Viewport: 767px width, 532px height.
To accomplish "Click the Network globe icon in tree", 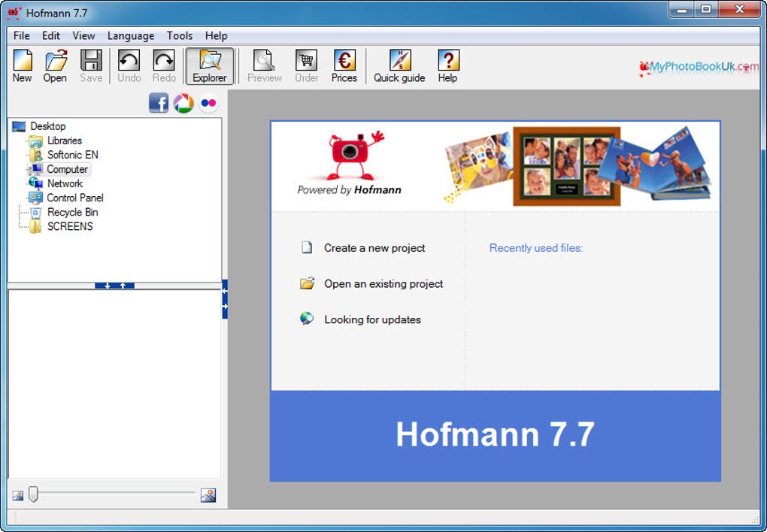I will point(35,183).
